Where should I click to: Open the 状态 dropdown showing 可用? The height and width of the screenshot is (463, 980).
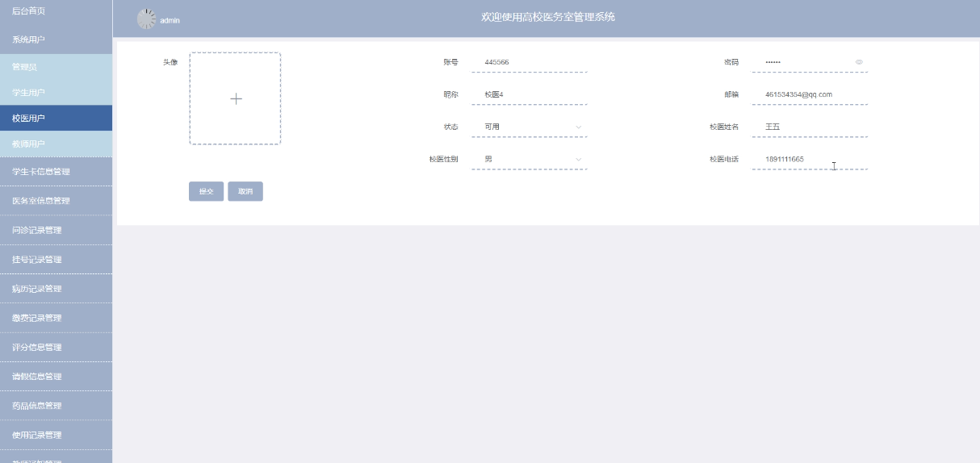click(x=530, y=127)
